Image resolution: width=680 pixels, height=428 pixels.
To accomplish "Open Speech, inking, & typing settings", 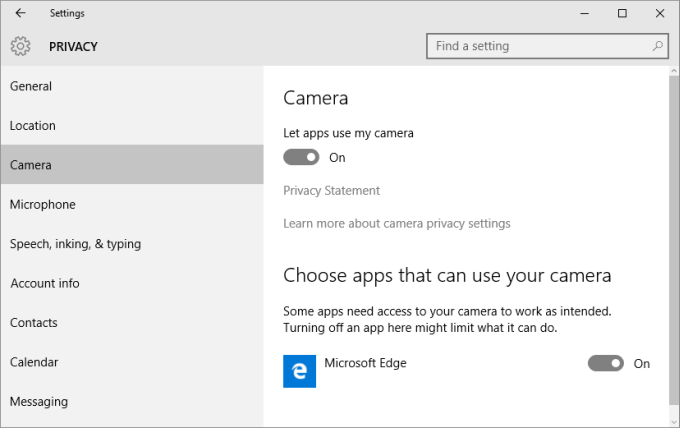I will coord(75,244).
